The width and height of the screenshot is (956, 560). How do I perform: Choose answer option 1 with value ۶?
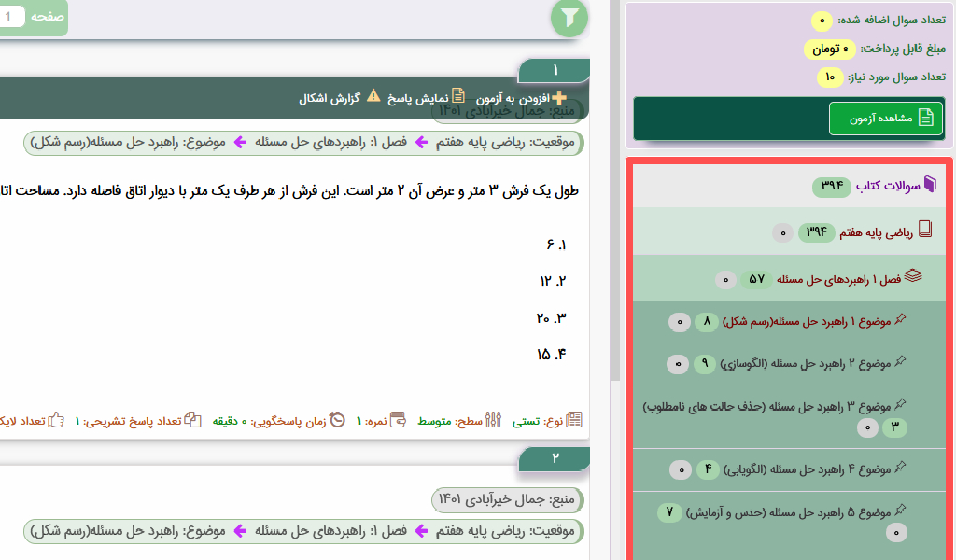[x=556, y=245]
